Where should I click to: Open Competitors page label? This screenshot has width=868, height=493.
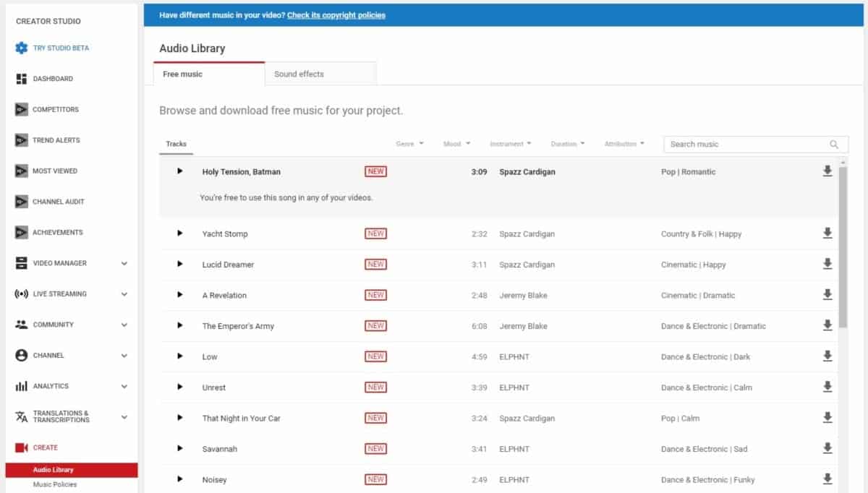[56, 109]
